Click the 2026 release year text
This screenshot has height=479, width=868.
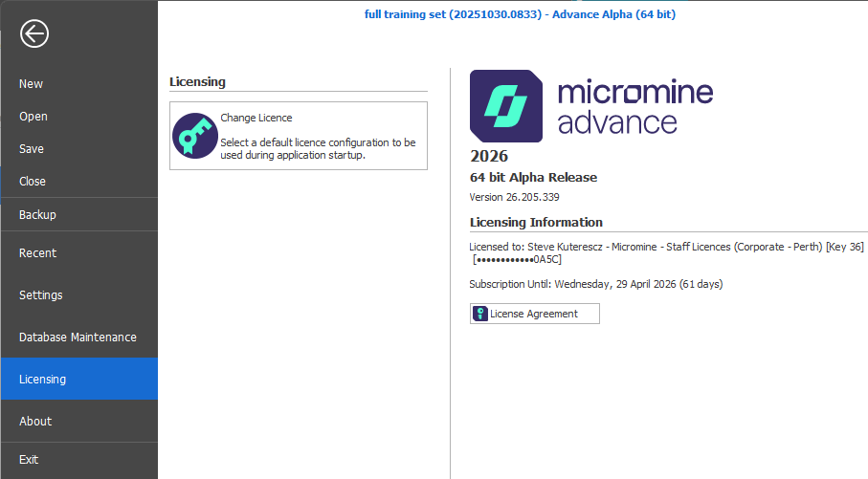[489, 156]
